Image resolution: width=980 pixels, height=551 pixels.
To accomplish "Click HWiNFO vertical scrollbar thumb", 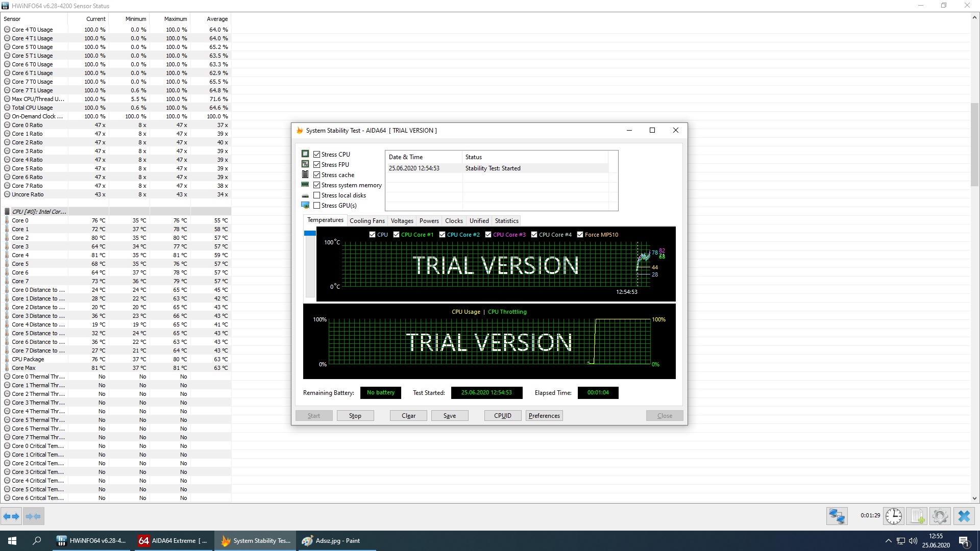I will click(974, 145).
